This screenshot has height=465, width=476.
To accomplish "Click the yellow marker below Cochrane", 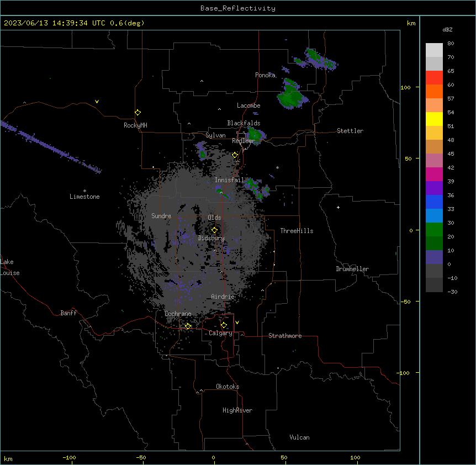I will point(188,326).
